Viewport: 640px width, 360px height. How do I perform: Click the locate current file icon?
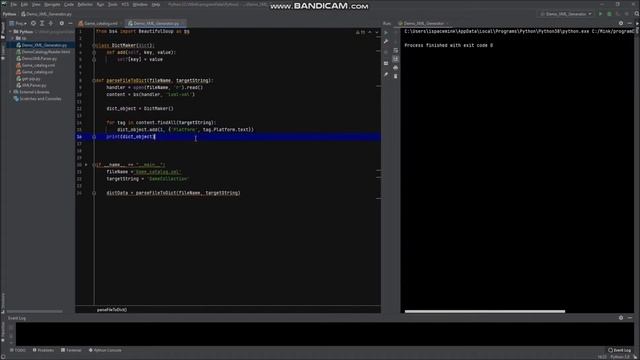tap(33, 23)
